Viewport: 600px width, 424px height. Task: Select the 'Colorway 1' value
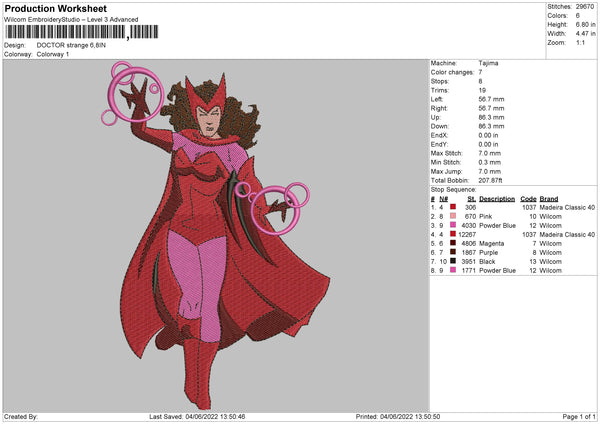(x=53, y=54)
